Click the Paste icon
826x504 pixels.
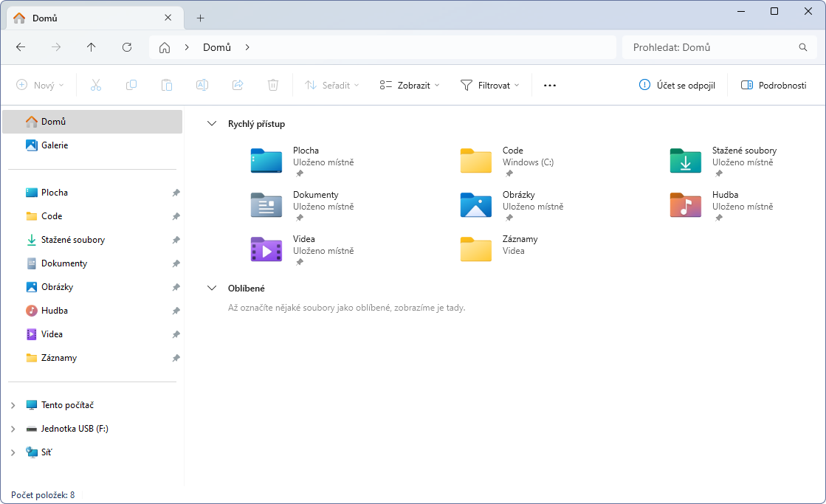(166, 85)
